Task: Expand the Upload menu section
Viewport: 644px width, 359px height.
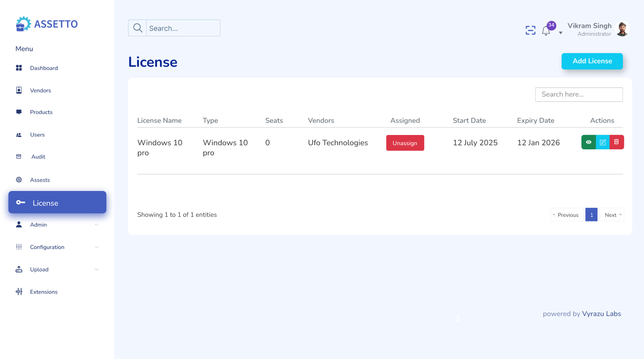Action: click(96, 270)
